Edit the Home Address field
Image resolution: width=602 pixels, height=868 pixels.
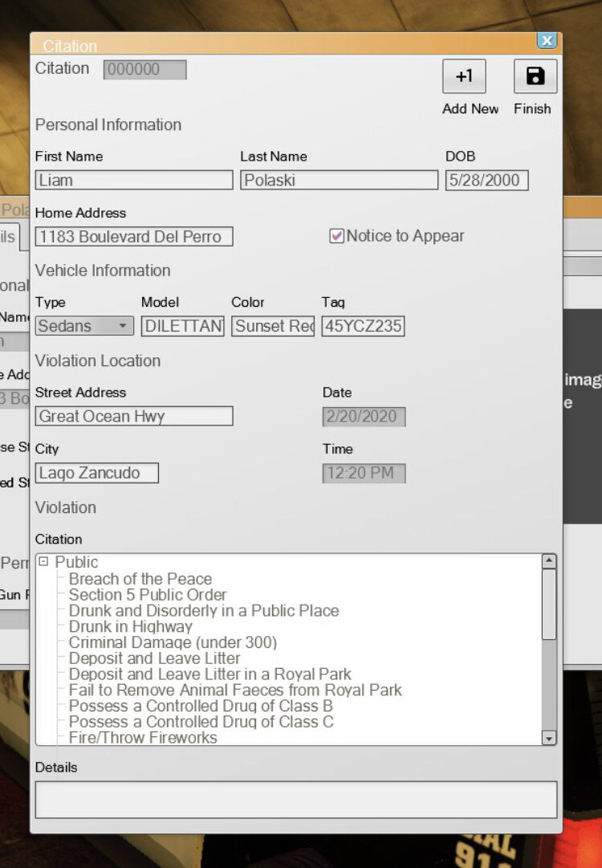point(134,237)
